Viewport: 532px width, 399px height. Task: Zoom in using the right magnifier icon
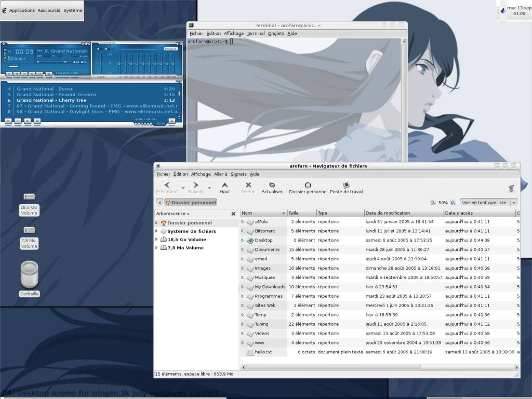(453, 203)
